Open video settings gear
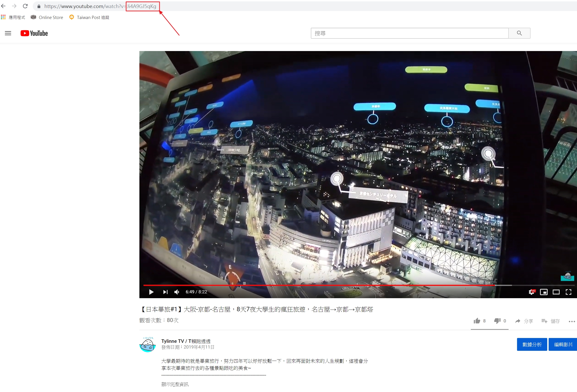 tap(531, 292)
